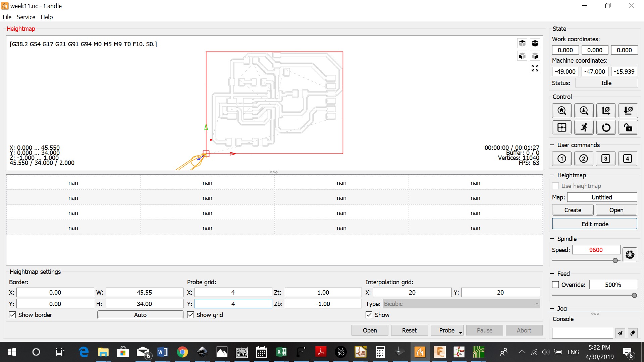Screen dimensions: 644x362
Task: Open the Service menu
Action: tap(26, 17)
